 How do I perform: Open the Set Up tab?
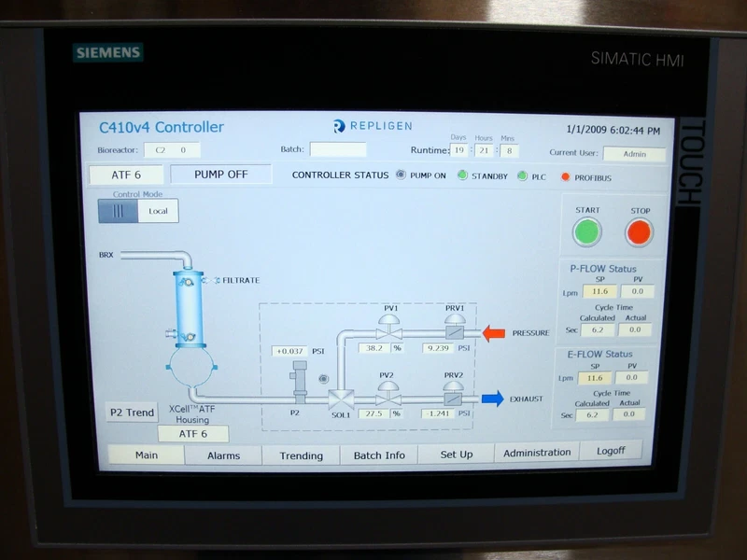[x=456, y=455]
